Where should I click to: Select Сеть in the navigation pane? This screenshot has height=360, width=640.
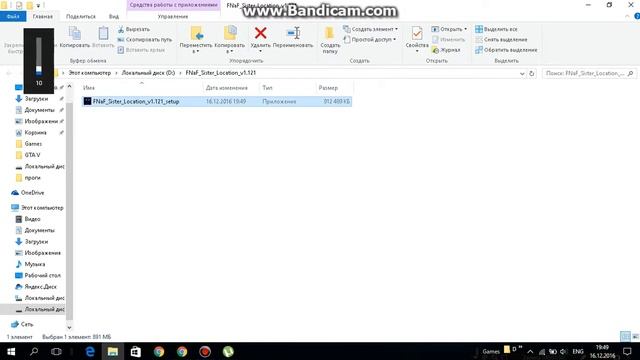(27, 324)
